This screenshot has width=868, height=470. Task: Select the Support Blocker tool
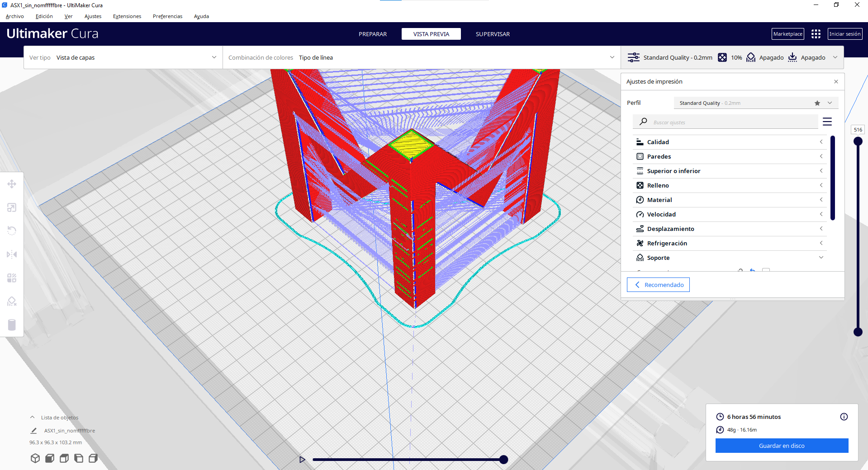pyautogui.click(x=12, y=301)
